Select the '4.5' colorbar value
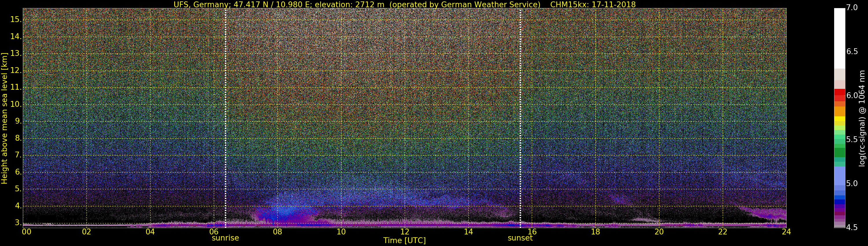 pos(852,227)
